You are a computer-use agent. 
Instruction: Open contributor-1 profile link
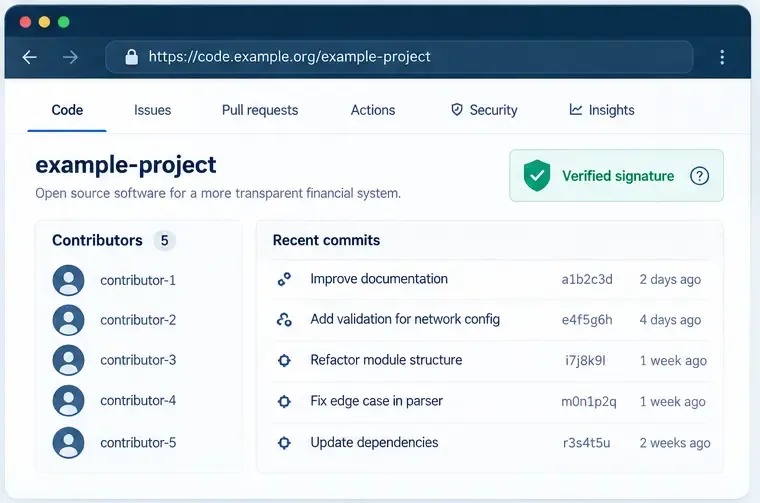(138, 280)
